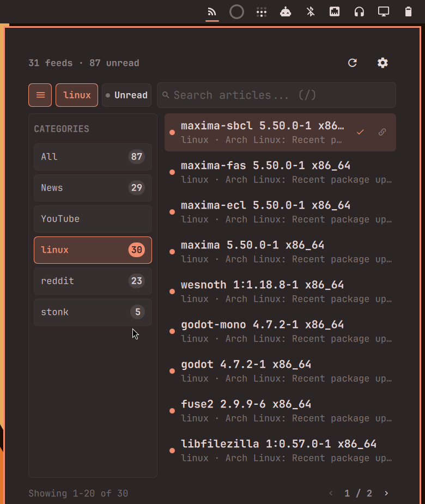Image resolution: width=425 pixels, height=504 pixels.
Task: Click the search magnifier icon
Action: (166, 95)
